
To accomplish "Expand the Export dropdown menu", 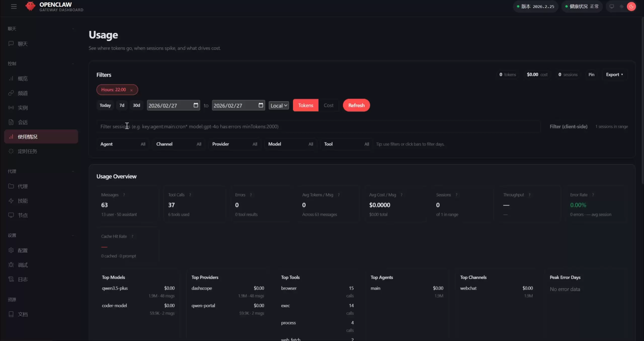I will [614, 74].
